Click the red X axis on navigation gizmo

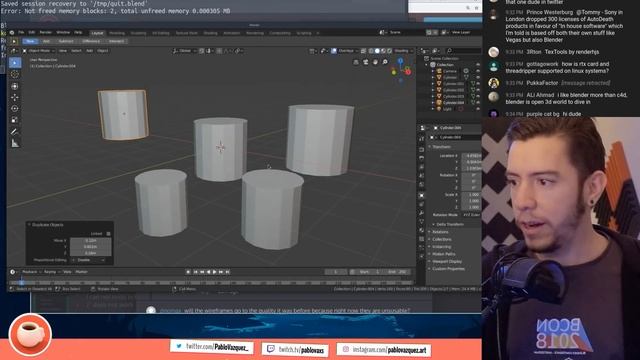pos(408,72)
